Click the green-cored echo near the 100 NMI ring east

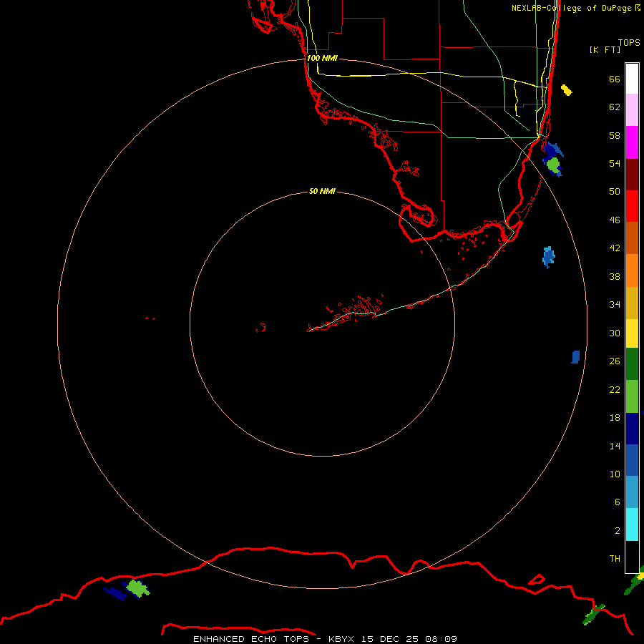553,165
